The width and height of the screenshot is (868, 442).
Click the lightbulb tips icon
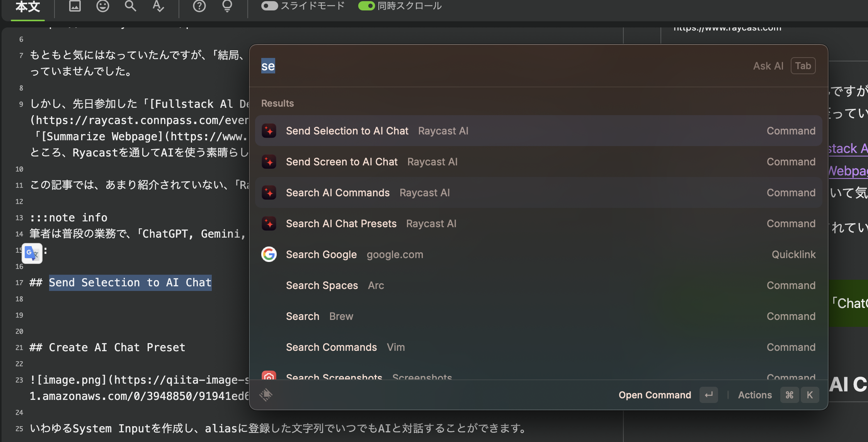click(227, 6)
